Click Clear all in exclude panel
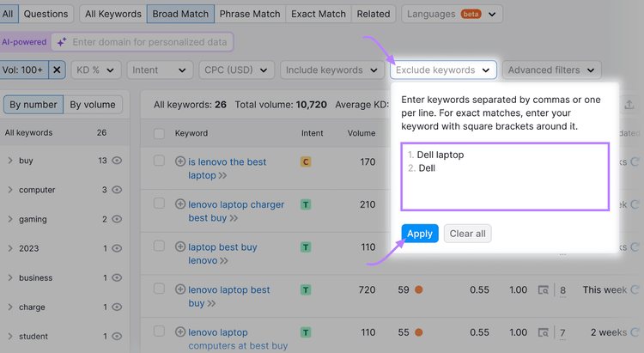This screenshot has height=353, width=644. coord(467,234)
